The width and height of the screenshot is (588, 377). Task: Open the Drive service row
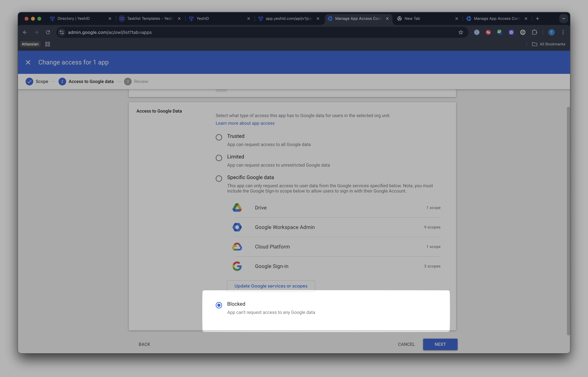coord(336,208)
